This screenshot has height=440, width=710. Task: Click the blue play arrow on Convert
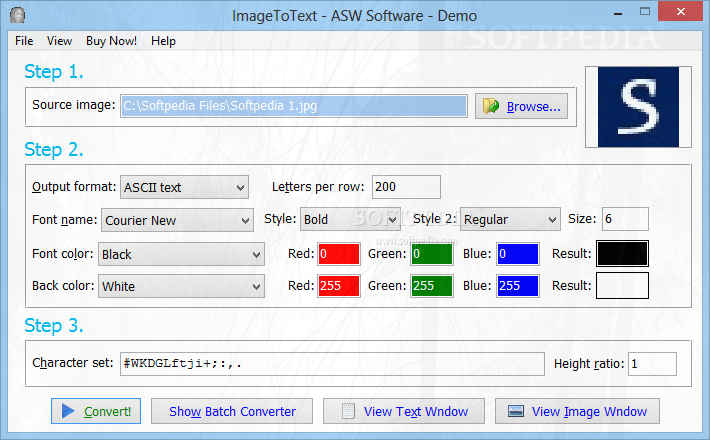pos(68,411)
